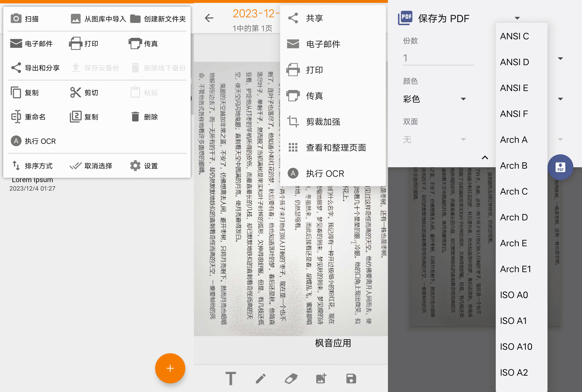This screenshot has height=392, width=582.
Task: Select ISO A2 paper size
Action: tap(521, 372)
